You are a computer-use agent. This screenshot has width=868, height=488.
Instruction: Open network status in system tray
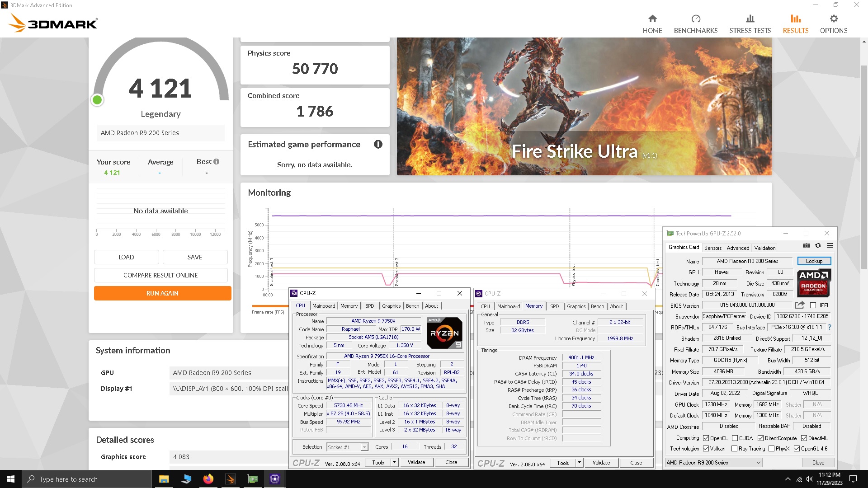click(799, 479)
